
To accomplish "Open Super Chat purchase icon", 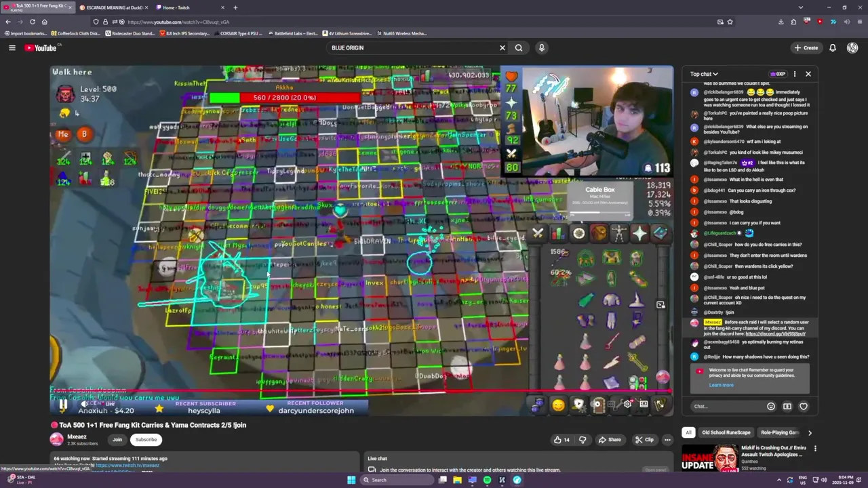I will (787, 406).
